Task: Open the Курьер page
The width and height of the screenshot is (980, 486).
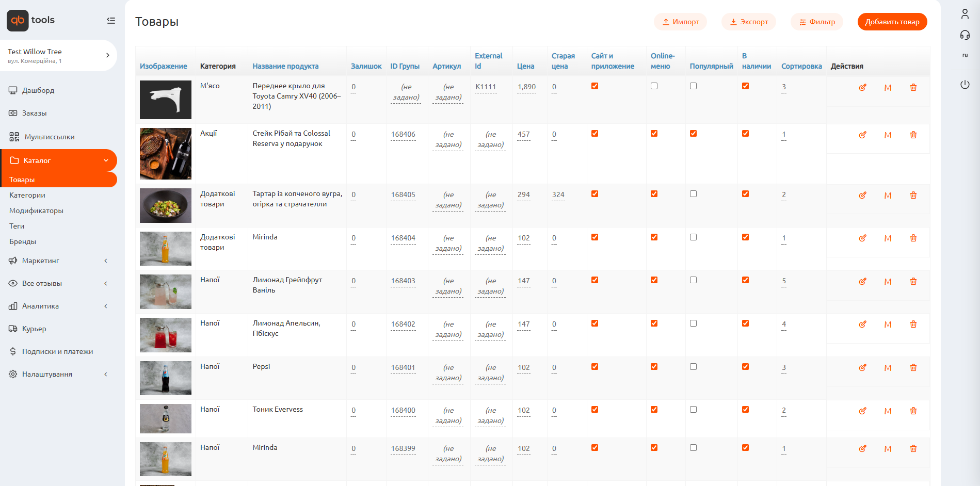Action: click(x=34, y=329)
